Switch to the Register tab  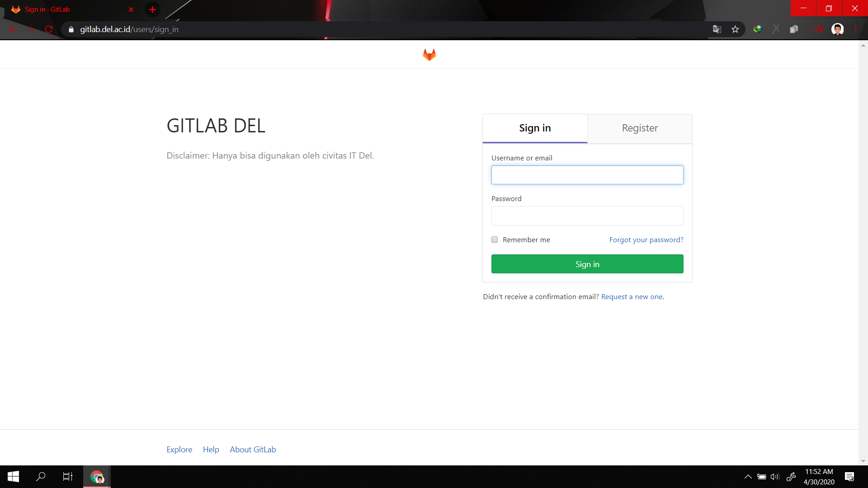640,128
